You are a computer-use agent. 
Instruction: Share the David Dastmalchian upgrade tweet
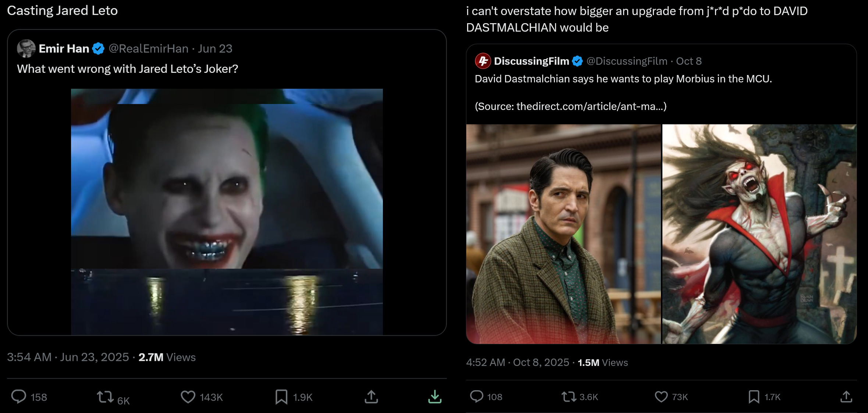pyautogui.click(x=846, y=396)
